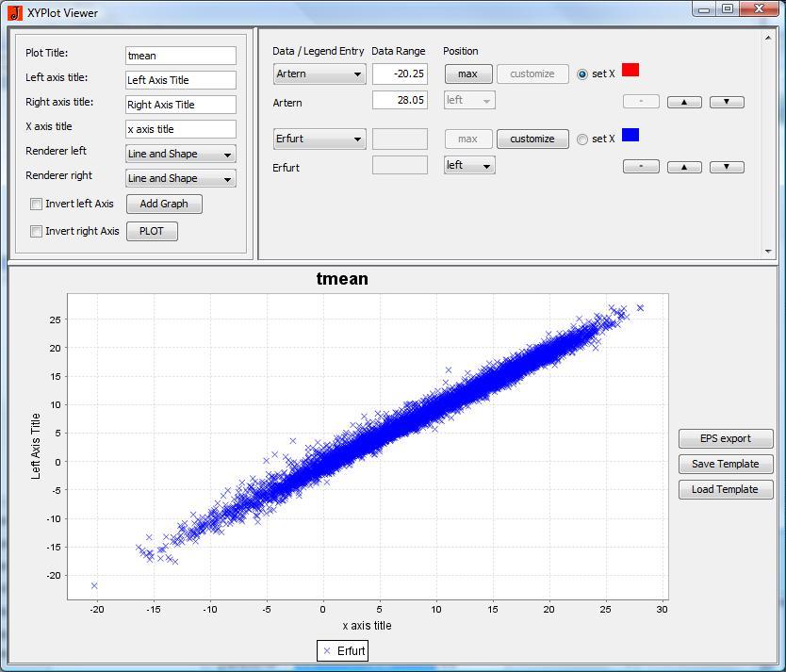Remove the Artern entry with the minus button
The height and width of the screenshot is (672, 786).
(642, 101)
